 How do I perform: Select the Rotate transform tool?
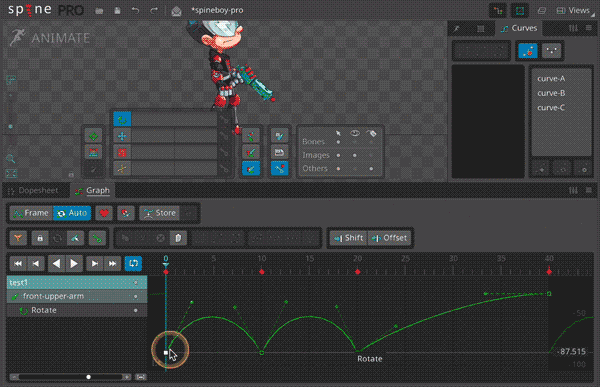click(x=122, y=119)
